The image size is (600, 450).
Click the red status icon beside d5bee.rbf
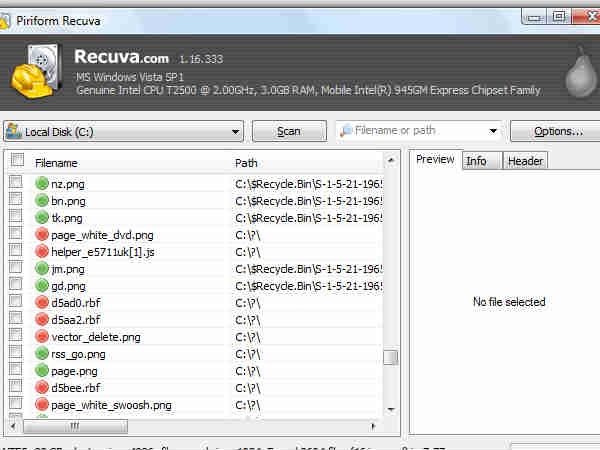[42, 387]
